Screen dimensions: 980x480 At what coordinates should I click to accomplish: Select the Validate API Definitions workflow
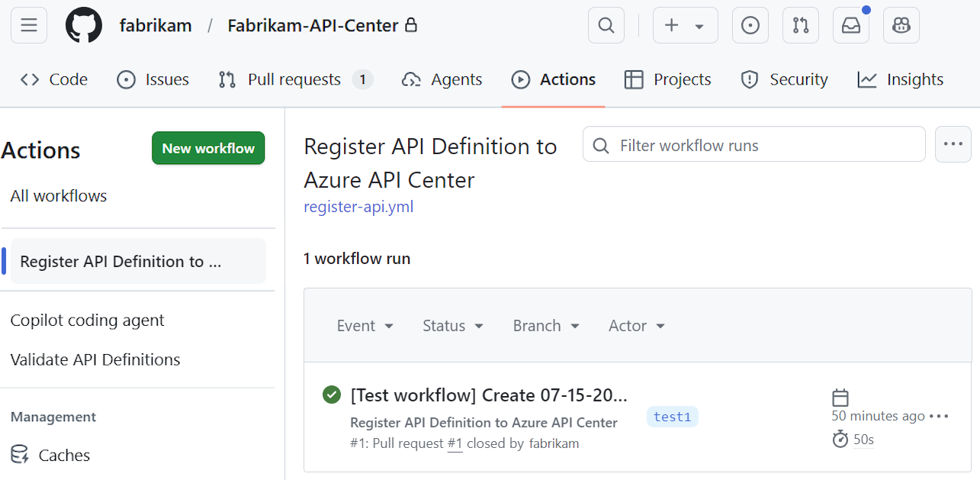click(x=95, y=359)
